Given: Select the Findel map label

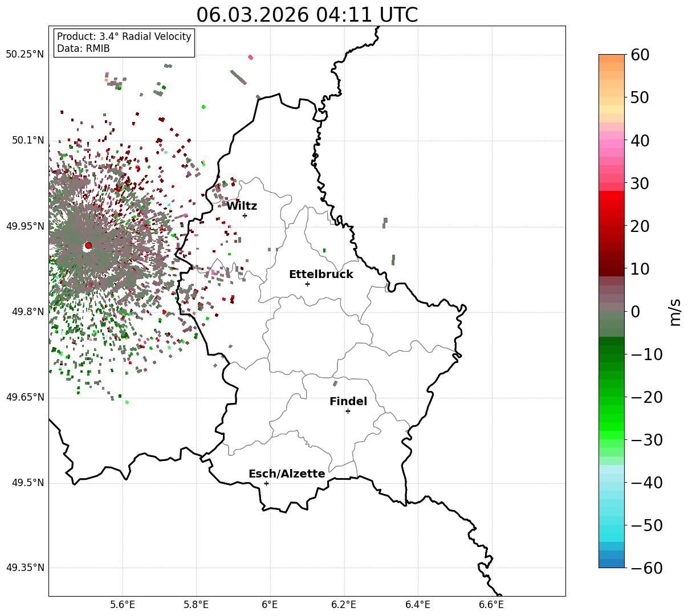Looking at the screenshot, I should coord(348,402).
